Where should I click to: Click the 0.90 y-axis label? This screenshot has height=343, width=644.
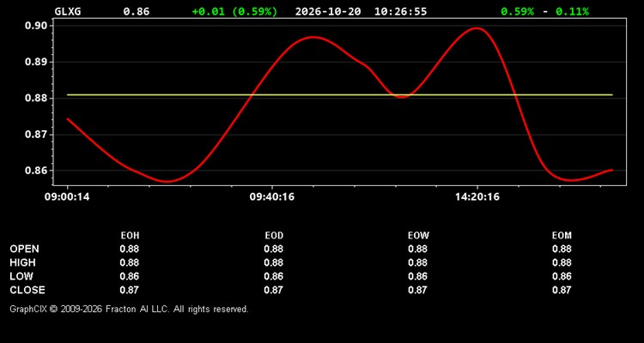pos(37,26)
